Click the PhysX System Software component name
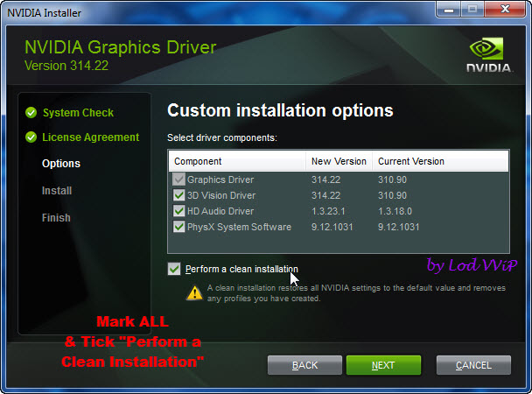The image size is (532, 394). 239,227
